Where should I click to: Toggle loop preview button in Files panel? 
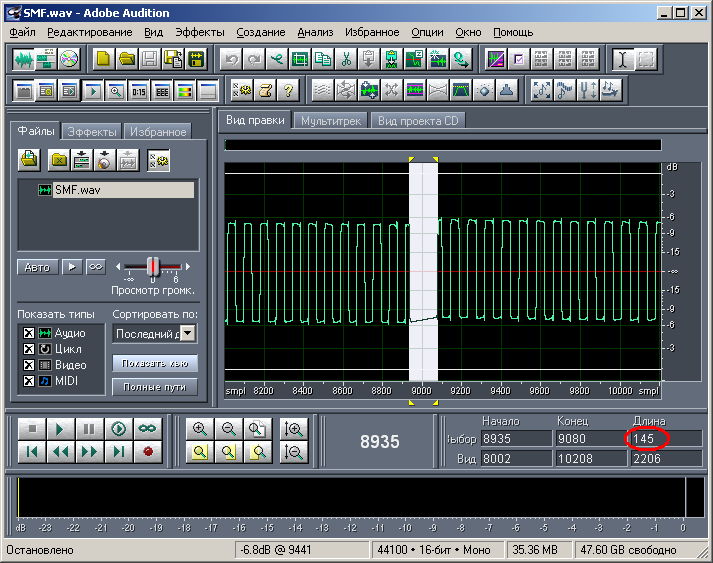(x=95, y=267)
